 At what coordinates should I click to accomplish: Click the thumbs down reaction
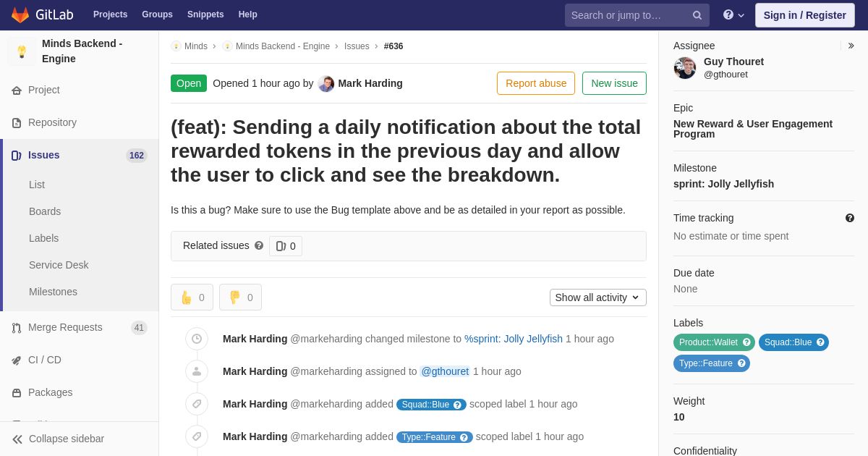pyautogui.click(x=240, y=297)
